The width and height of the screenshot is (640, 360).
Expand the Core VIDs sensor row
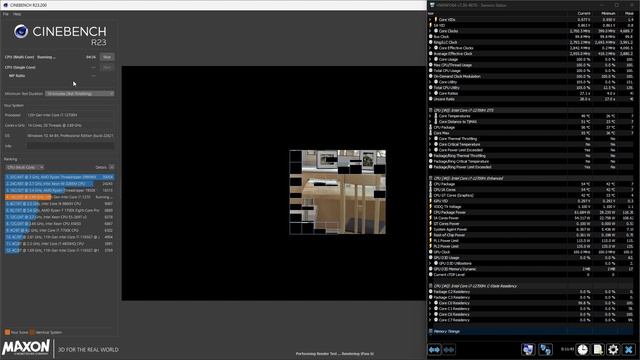[x=430, y=20]
